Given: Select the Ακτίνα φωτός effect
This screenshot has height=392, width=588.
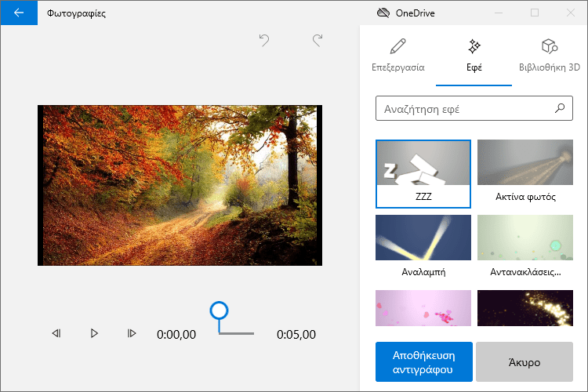Looking at the screenshot, I should click(x=525, y=174).
